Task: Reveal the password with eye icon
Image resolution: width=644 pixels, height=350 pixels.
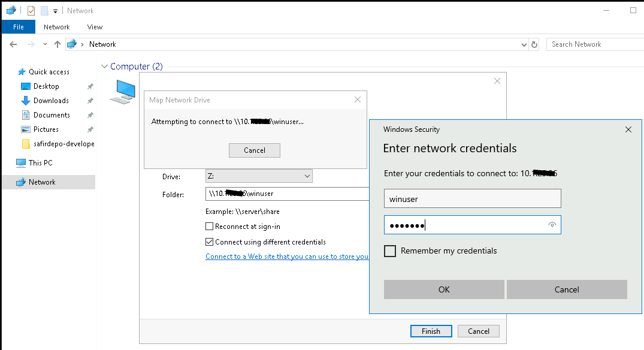Action: tap(552, 225)
